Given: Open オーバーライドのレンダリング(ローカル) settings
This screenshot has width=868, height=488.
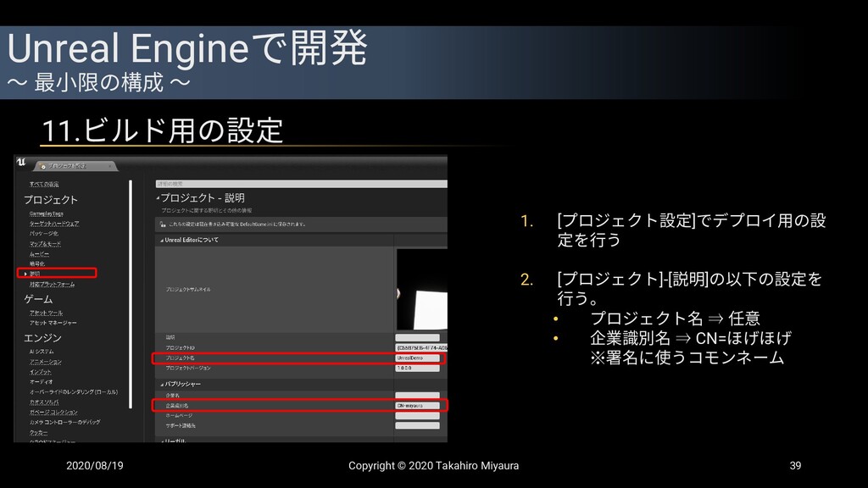Looking at the screenshot, I should tap(73, 391).
